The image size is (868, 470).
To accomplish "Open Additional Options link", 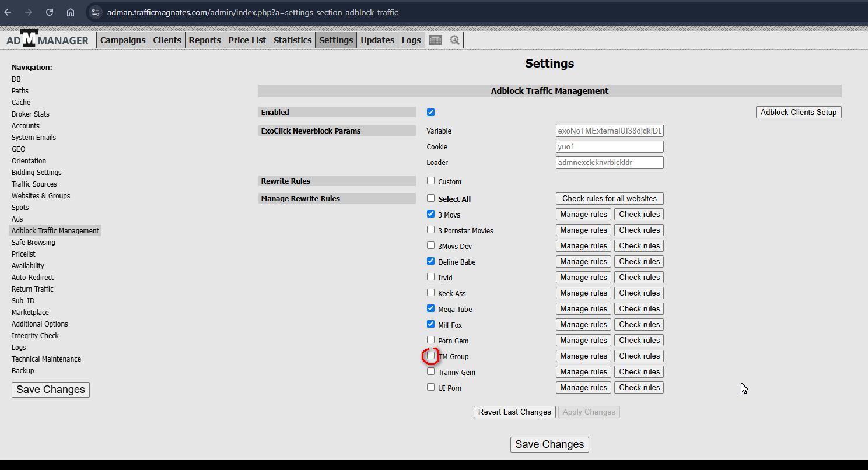I will coord(40,324).
